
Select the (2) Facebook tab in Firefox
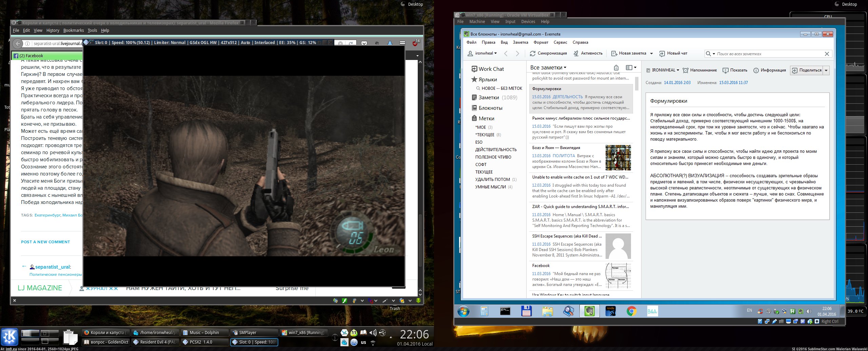[47, 56]
